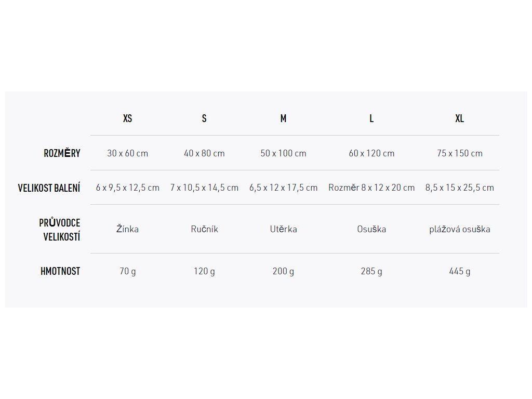Click the ROZMĚRY row label

coord(62,153)
